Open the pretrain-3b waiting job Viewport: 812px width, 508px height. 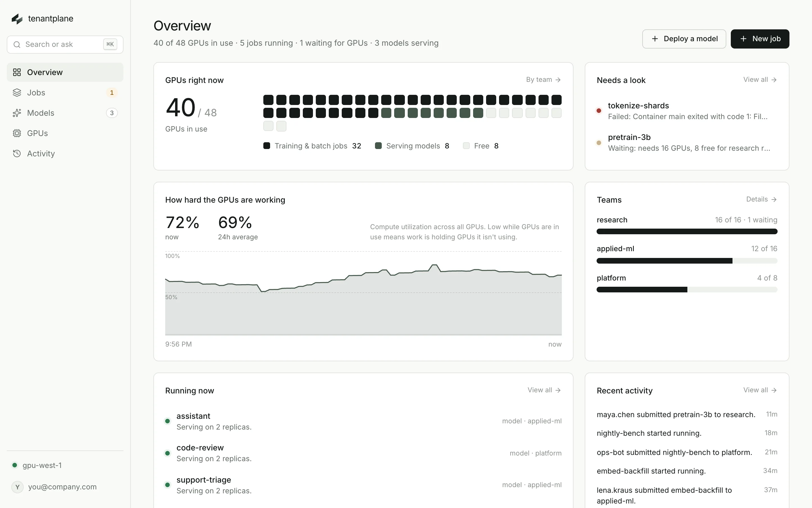coord(687,143)
